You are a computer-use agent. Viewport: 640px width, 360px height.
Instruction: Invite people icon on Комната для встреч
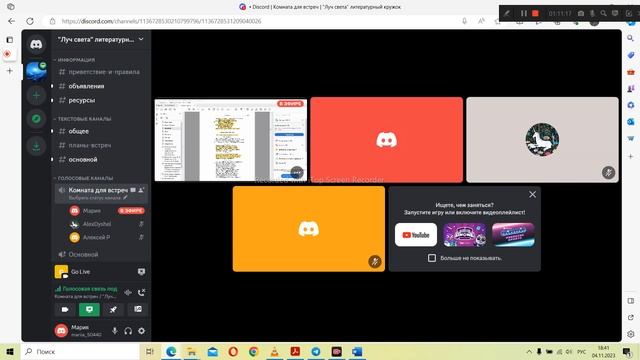pyautogui.click(x=141, y=190)
